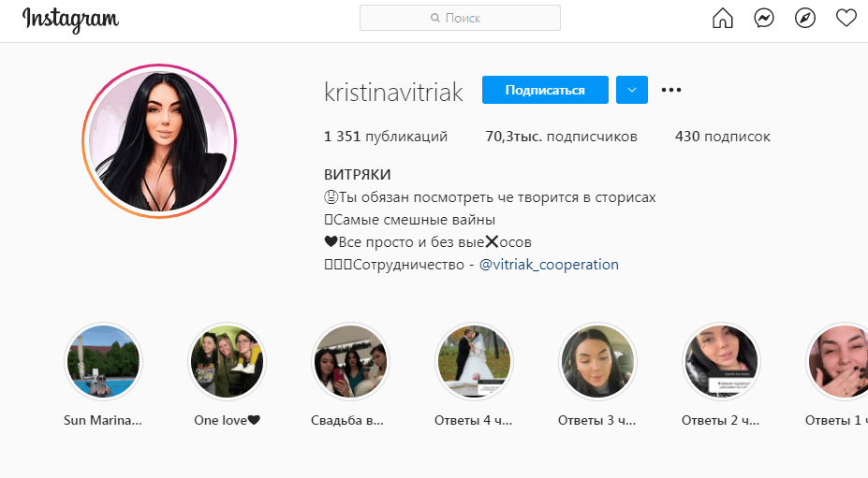
Task: Open the One love highlight
Action: coord(227,361)
